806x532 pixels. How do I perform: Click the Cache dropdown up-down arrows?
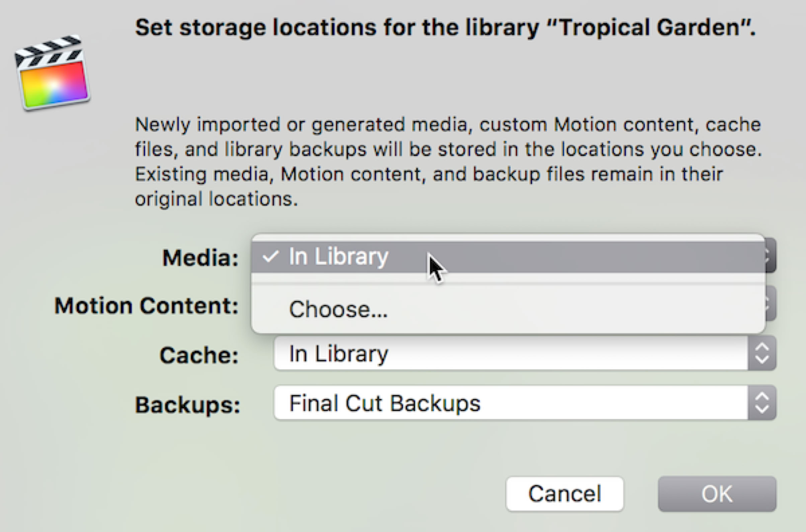point(762,353)
